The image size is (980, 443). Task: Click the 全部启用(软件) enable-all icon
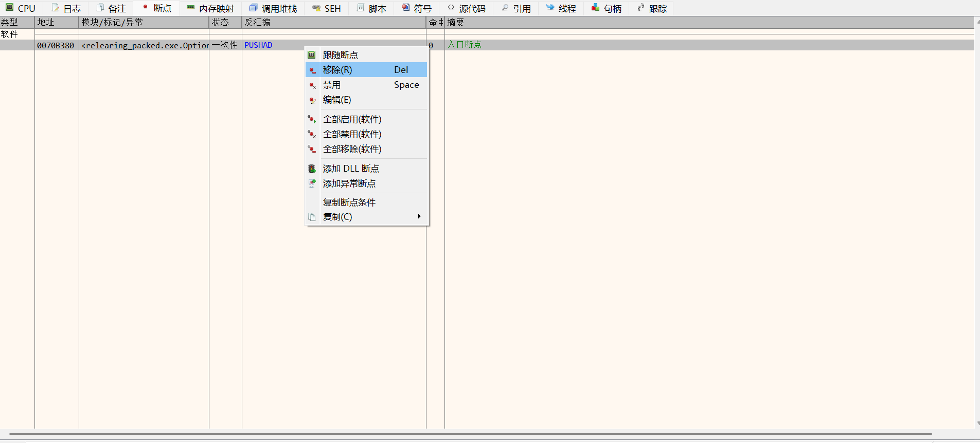click(x=312, y=119)
